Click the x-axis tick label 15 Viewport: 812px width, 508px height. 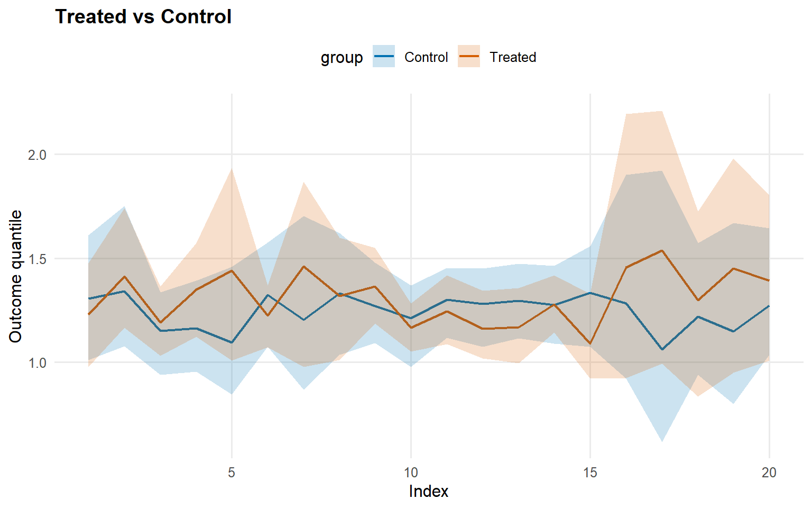(x=590, y=473)
